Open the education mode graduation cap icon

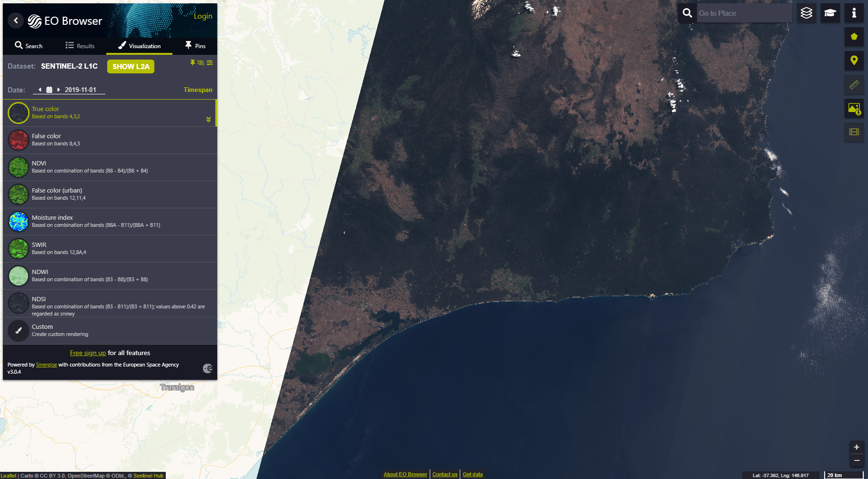click(830, 13)
